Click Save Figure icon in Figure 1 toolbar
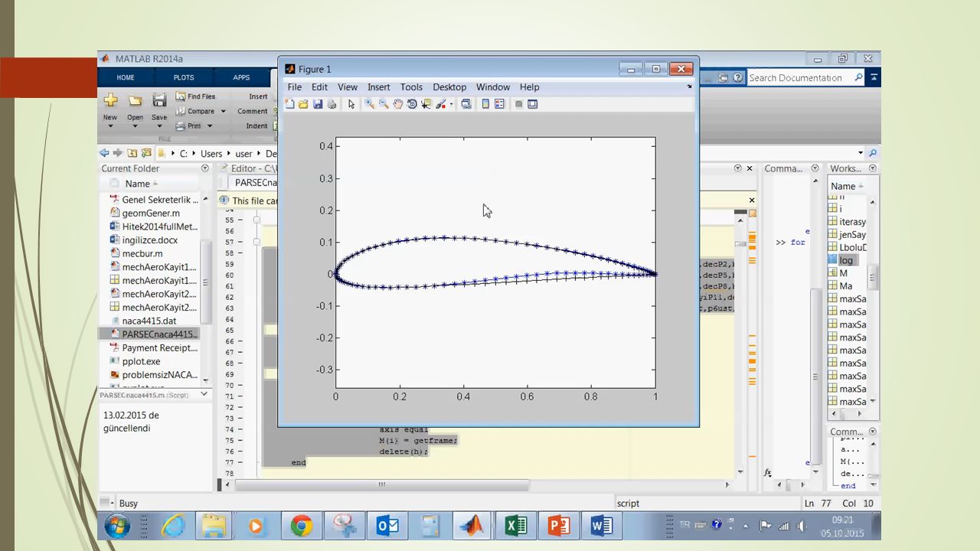Screen dimensions: 980x551 [x=317, y=104]
